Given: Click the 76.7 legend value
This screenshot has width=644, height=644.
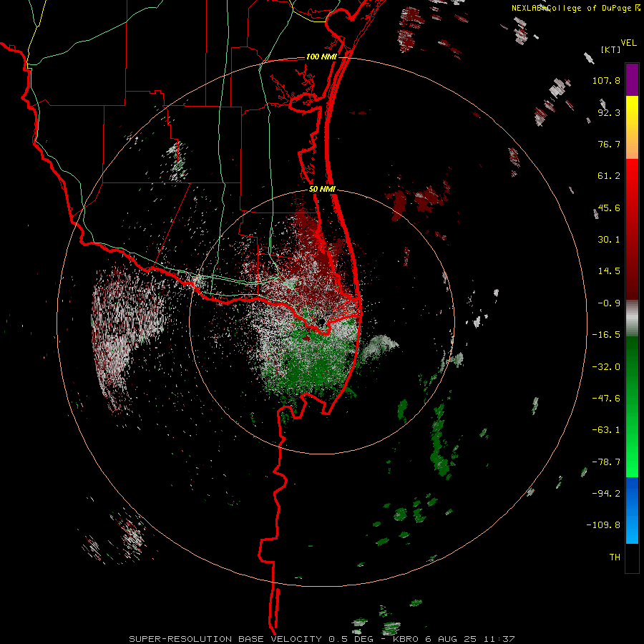Looking at the screenshot, I should (x=609, y=144).
